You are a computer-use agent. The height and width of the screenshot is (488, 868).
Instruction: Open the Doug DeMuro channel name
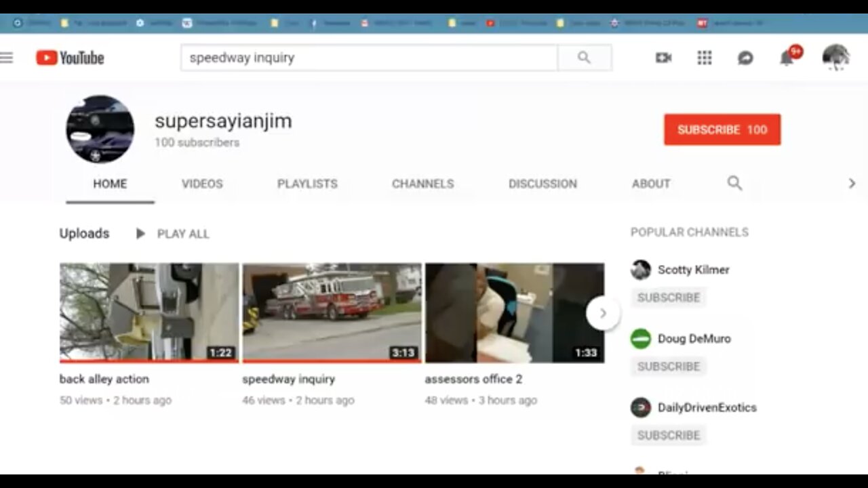[x=694, y=339]
